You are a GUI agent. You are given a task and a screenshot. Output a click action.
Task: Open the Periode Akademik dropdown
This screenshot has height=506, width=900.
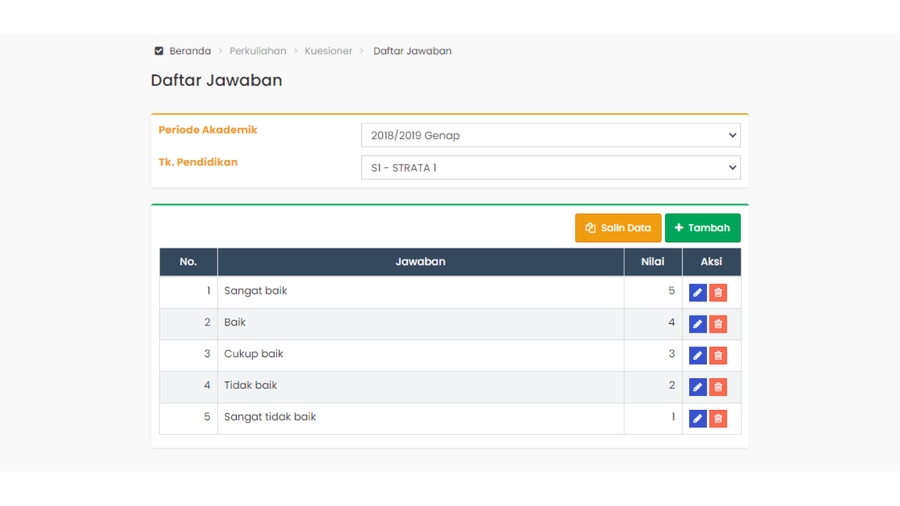[x=550, y=135]
